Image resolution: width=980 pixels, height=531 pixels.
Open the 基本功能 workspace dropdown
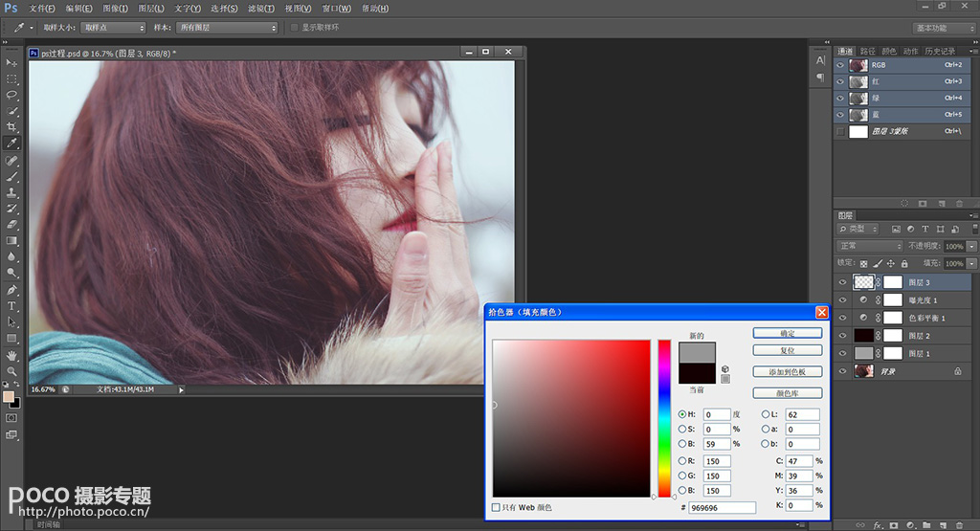(x=943, y=28)
